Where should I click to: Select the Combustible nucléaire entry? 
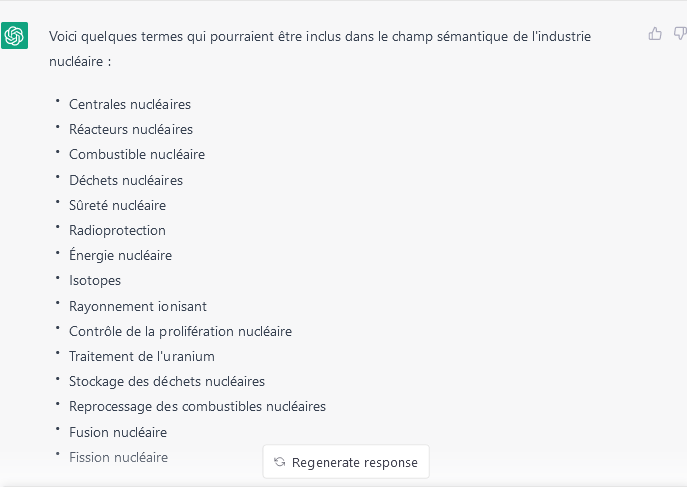click(x=137, y=154)
